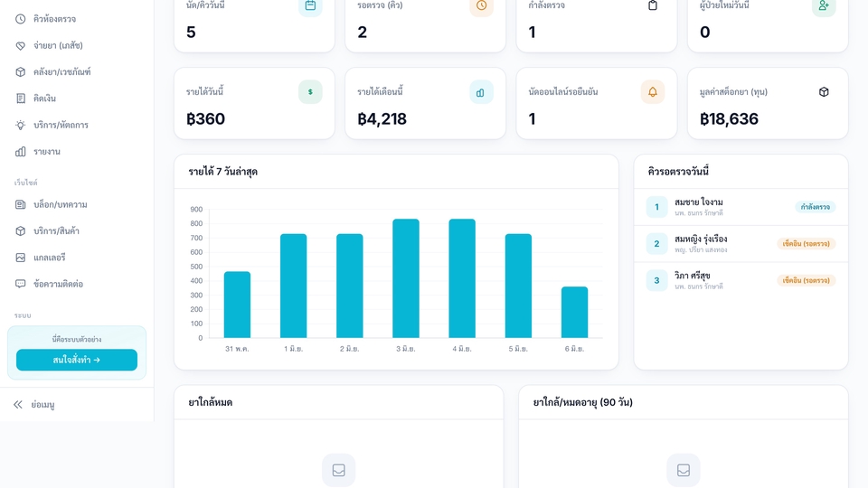This screenshot has height=488, width=868.
Task: Click the stock value ฿18,636 card
Action: pos(768,103)
